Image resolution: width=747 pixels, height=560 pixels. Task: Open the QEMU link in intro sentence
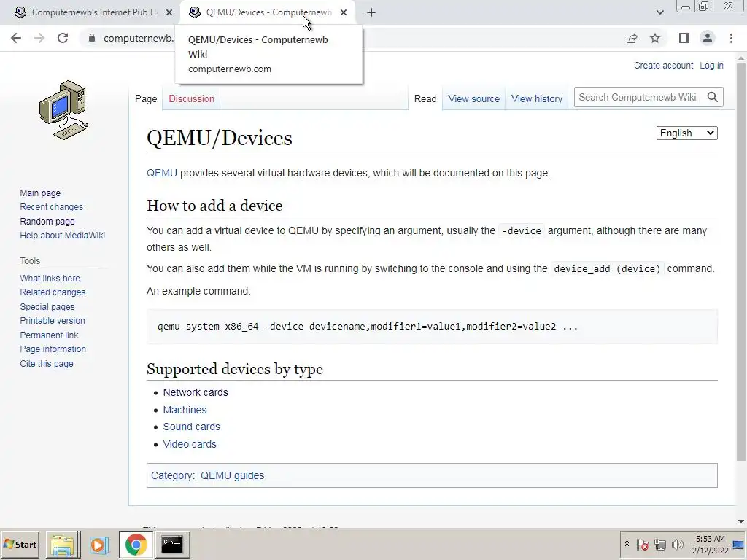[x=161, y=173]
